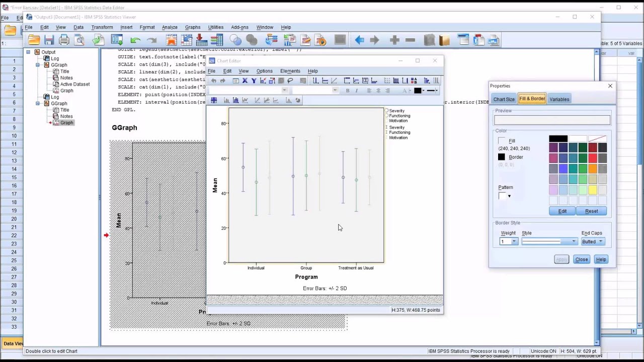Viewport: 644px width, 362px height.
Task: Go back using the blue left arrow
Action: point(359,40)
